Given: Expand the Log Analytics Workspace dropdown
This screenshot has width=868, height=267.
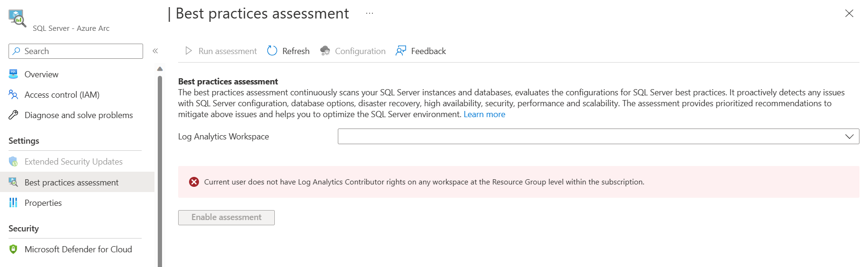Looking at the screenshot, I should (x=598, y=137).
